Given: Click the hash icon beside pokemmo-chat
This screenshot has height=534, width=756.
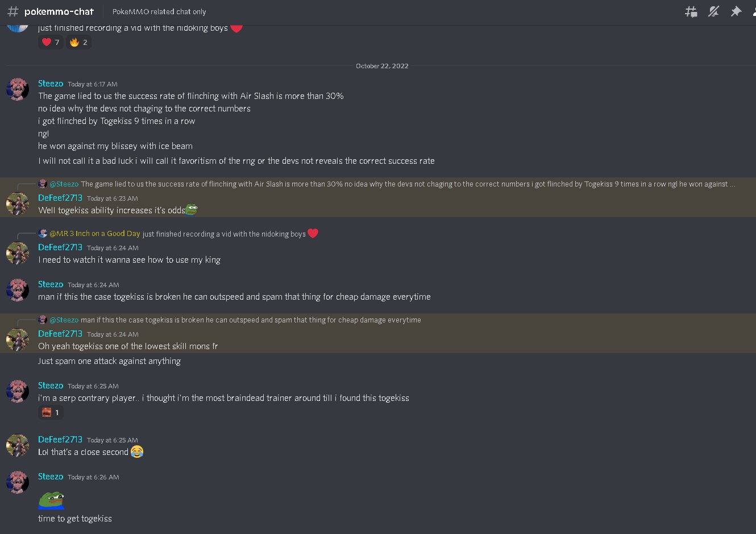Looking at the screenshot, I should click(13, 11).
